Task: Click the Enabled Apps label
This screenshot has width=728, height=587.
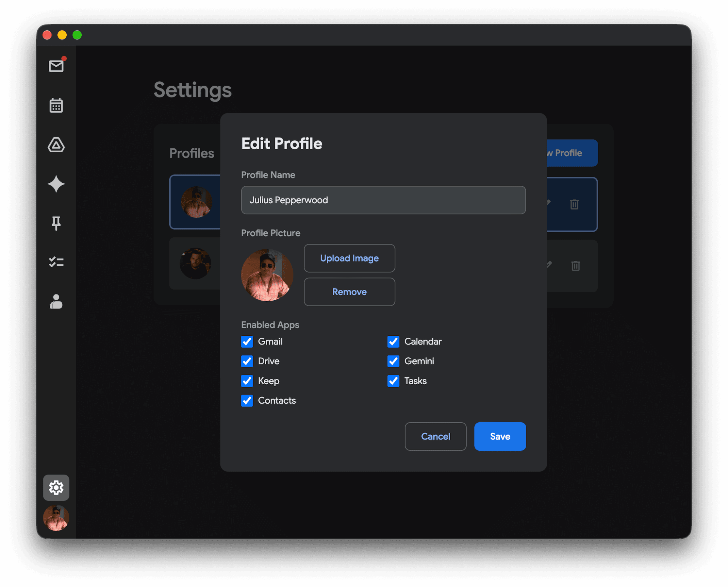Action: [270, 325]
